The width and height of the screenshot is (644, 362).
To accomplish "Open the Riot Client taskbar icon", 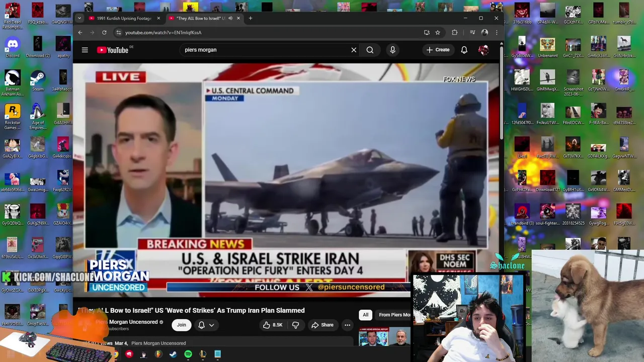I will (x=129, y=354).
